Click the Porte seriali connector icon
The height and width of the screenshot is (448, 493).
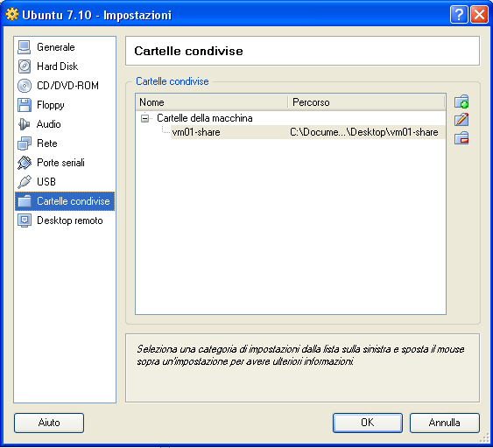point(25,163)
